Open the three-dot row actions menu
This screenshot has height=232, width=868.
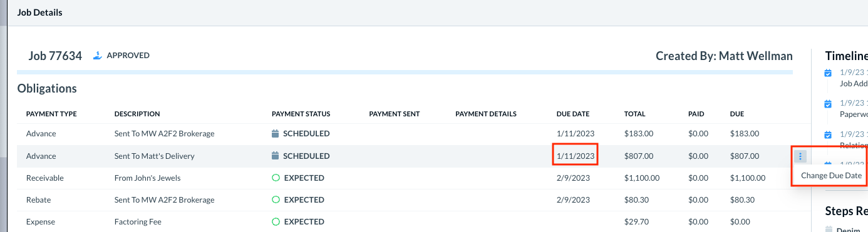[x=801, y=156]
